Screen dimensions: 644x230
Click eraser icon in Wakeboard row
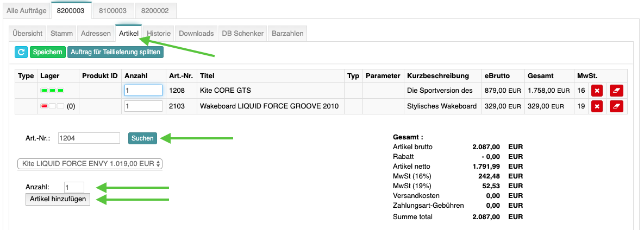coord(616,107)
